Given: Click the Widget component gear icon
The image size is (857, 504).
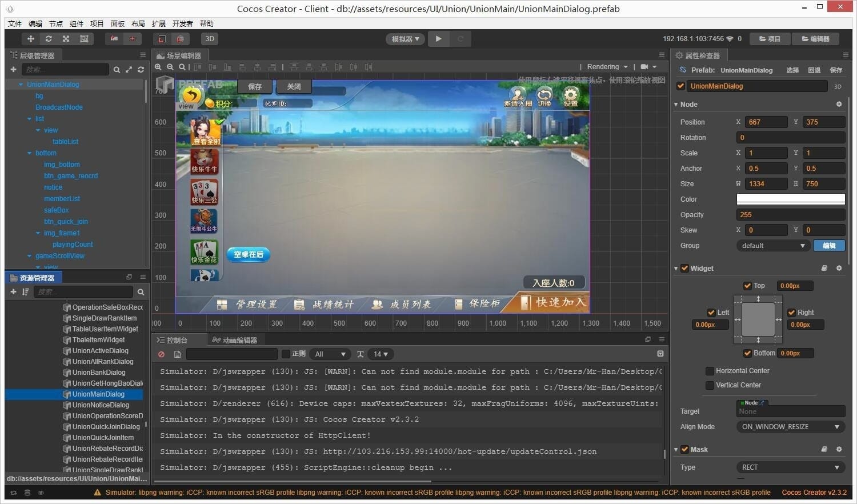Looking at the screenshot, I should tap(839, 269).
